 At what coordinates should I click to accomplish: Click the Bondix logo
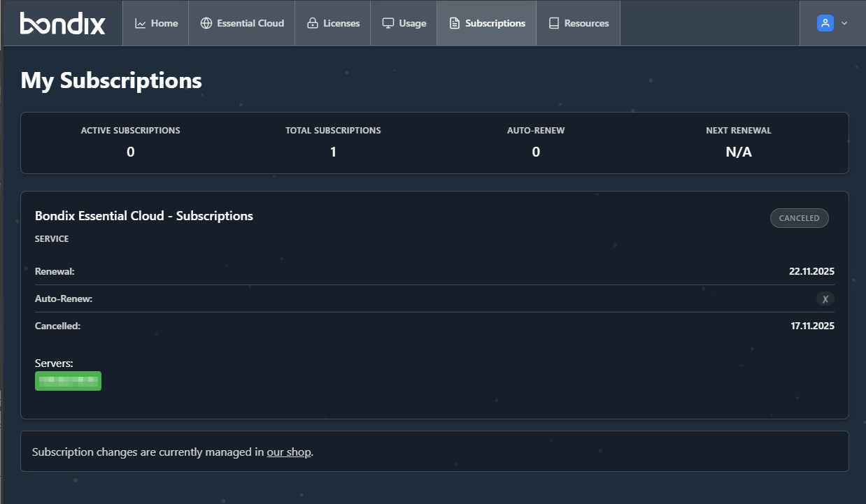click(x=62, y=23)
